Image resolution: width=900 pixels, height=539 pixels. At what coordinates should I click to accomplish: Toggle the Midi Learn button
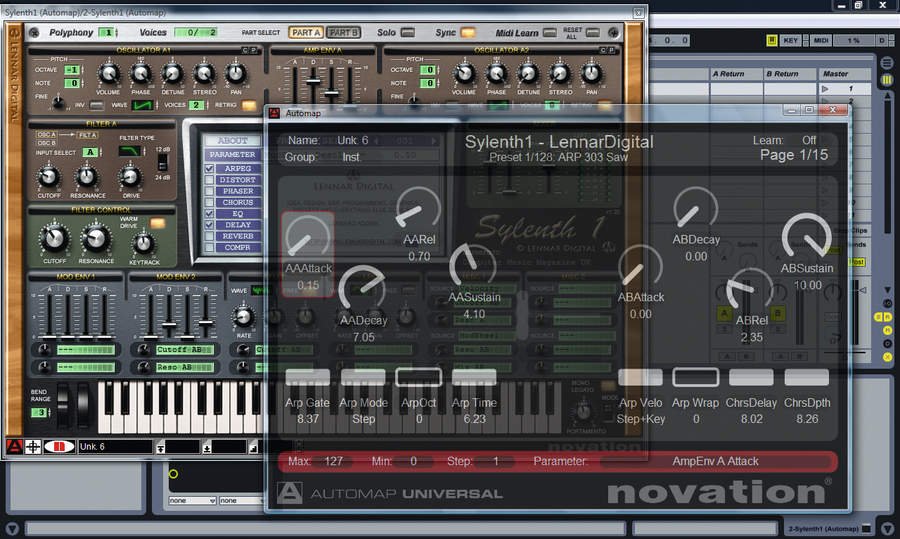point(549,33)
